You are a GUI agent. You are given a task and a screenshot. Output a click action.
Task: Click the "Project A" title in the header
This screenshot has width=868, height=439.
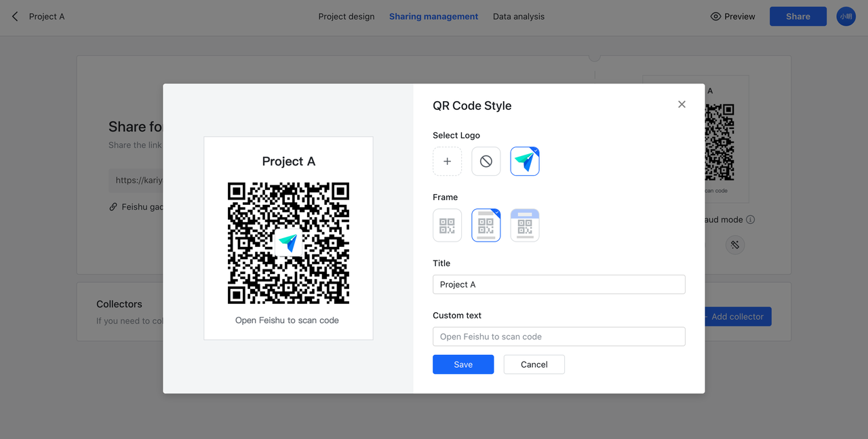point(47,16)
